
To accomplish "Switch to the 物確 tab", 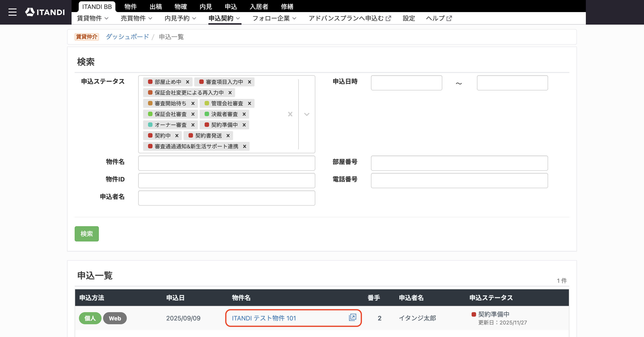I will click(x=180, y=6).
